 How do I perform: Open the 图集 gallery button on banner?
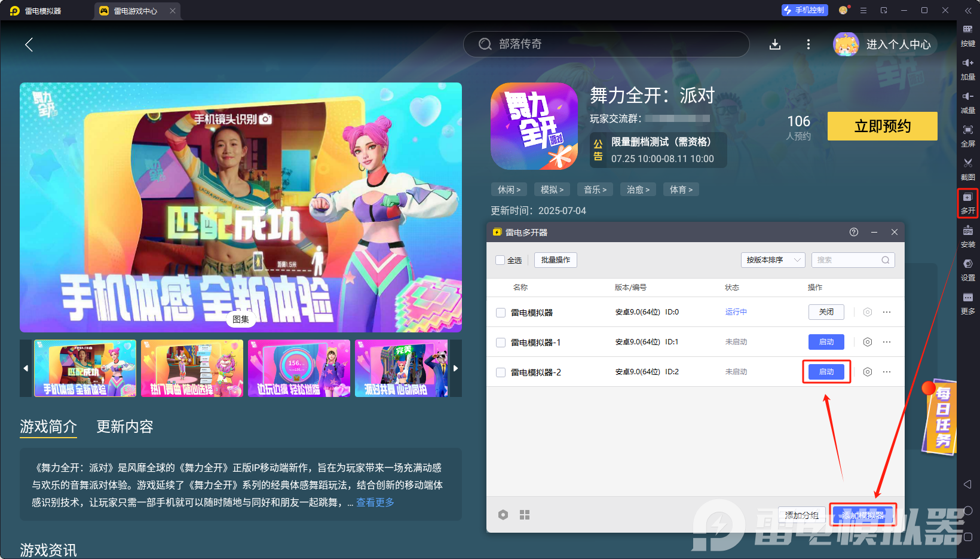241,319
